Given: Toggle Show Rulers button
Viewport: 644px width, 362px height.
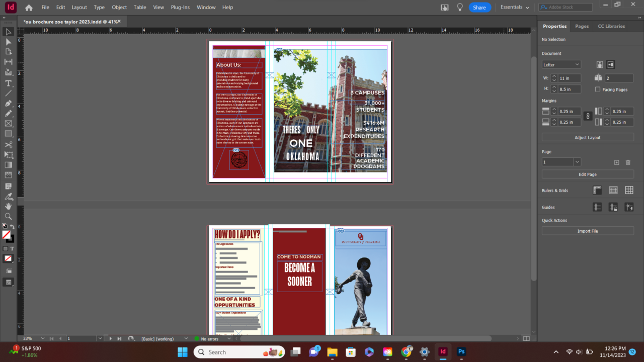Looking at the screenshot, I should [597, 190].
